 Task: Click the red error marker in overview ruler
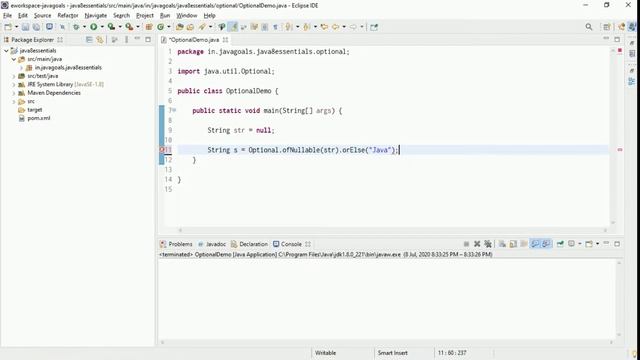coord(620,150)
